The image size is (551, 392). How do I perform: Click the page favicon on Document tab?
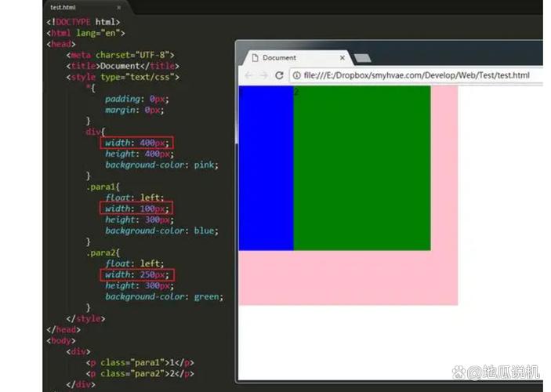point(254,58)
